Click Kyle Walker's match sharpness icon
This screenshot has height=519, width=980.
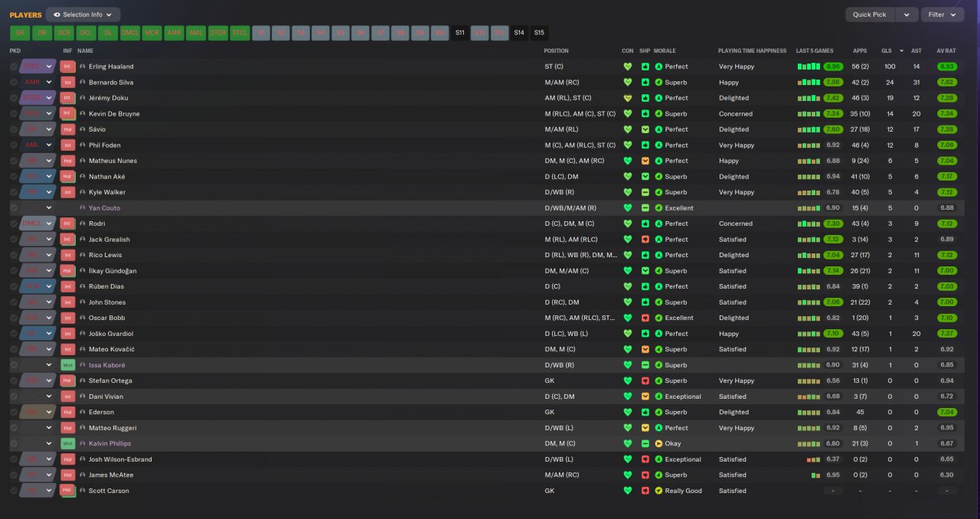coord(645,192)
